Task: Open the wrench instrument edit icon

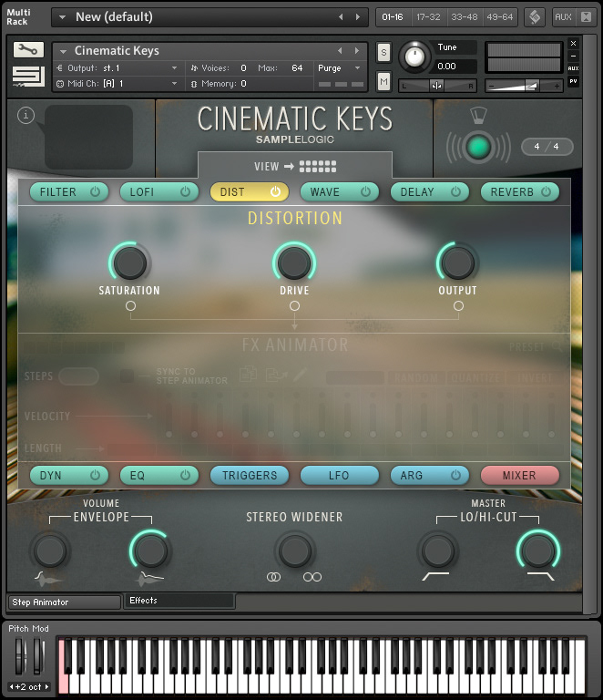Action: pos(28,49)
